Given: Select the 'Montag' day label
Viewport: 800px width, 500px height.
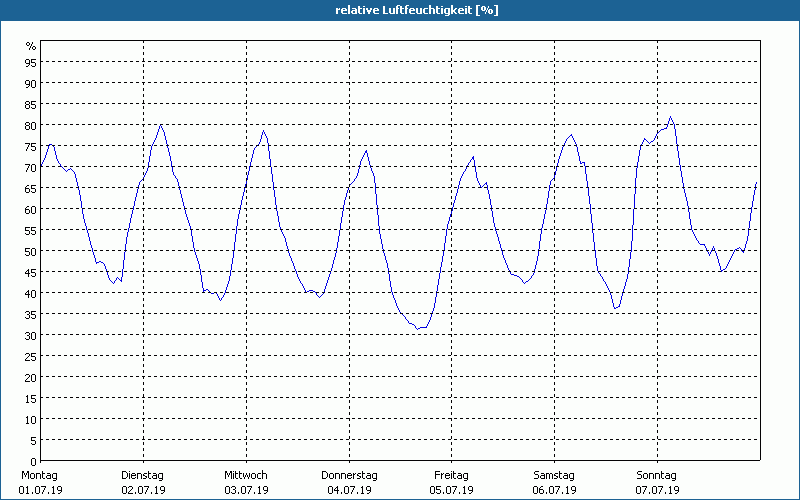Looking at the screenshot, I should click(x=40, y=475).
